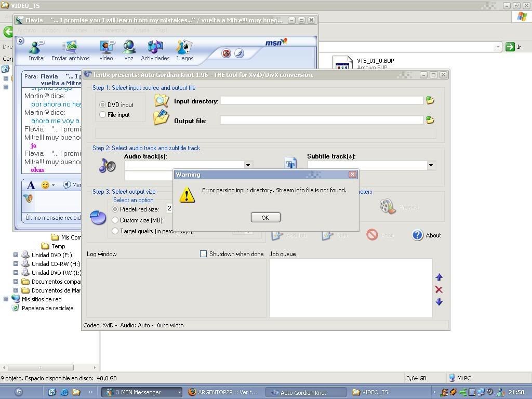The image size is (532, 399).
Task: Click the Job queue list area
Action: pyautogui.click(x=351, y=288)
